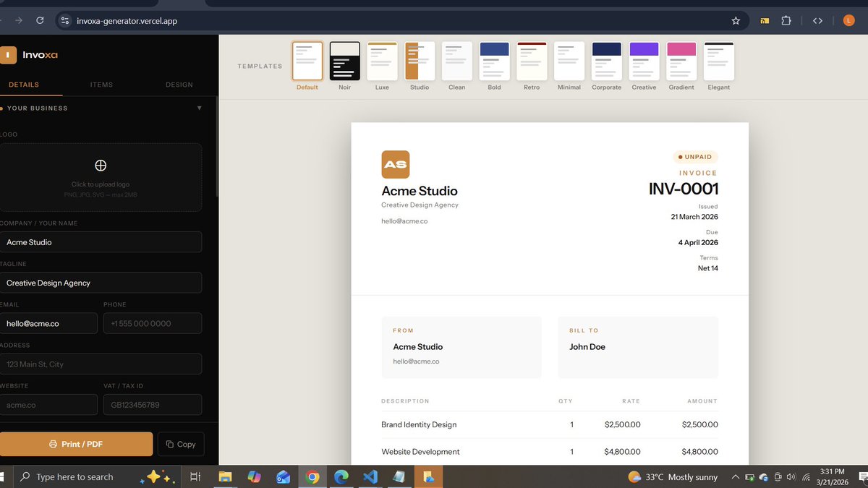Click the Print / PDF button
868x488 pixels.
(76, 444)
